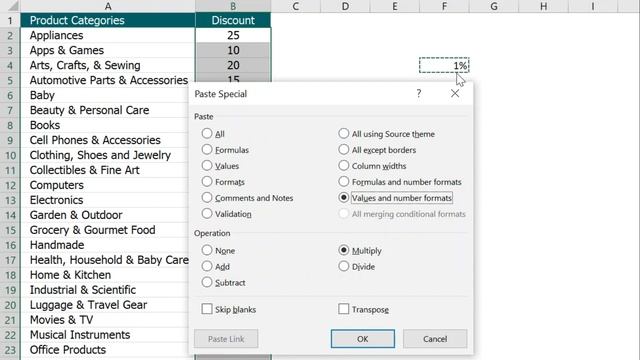This screenshot has width=640, height=360.
Task: Select the All paste option
Action: click(213, 133)
